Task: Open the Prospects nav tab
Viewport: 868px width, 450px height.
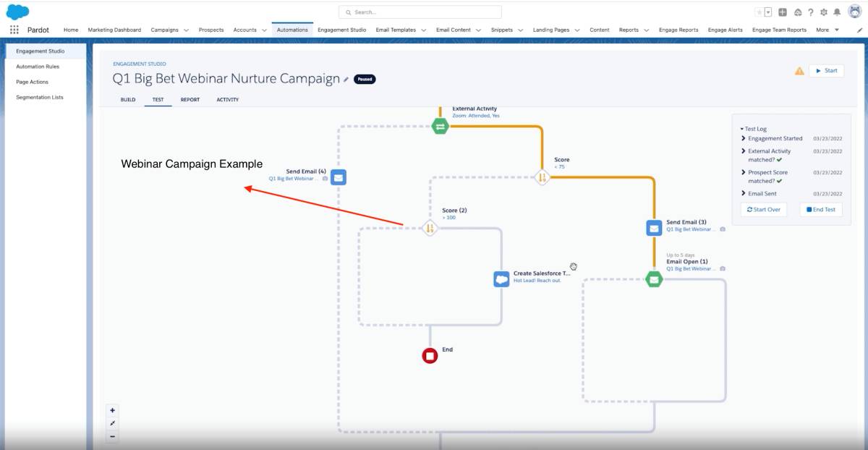Action: point(211,30)
